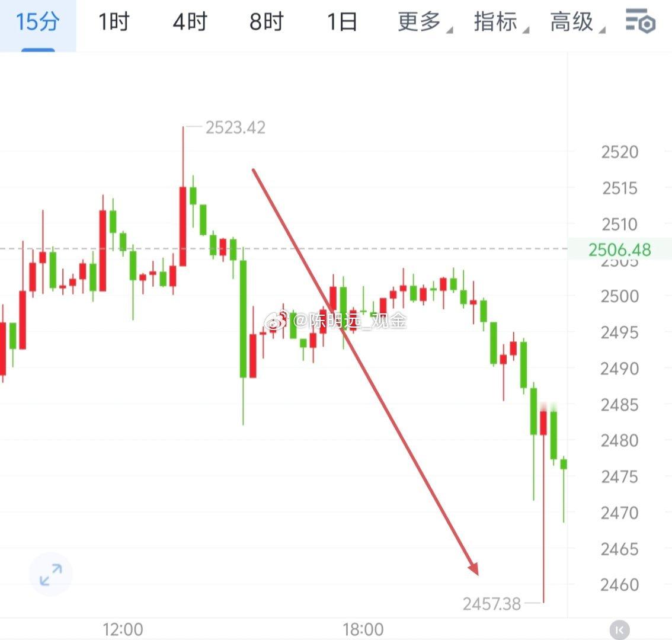Open the chart settings icon
Viewport: 672px width, 640px height.
(x=640, y=21)
